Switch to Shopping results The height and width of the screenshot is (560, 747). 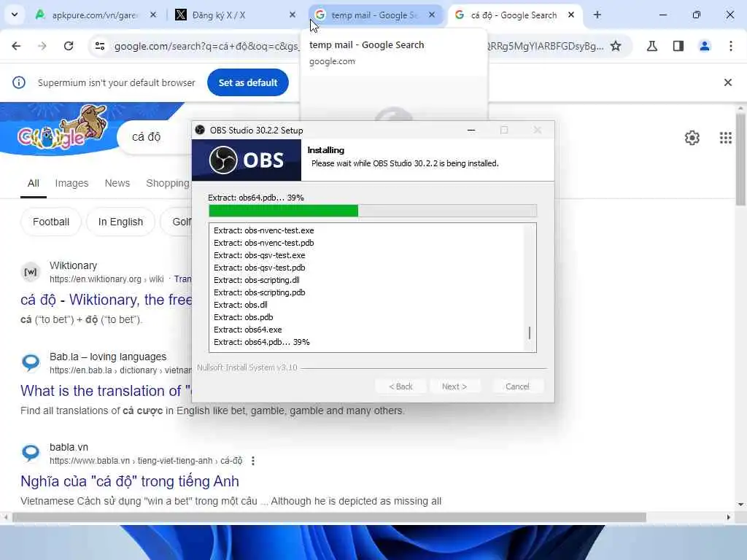pyautogui.click(x=168, y=183)
